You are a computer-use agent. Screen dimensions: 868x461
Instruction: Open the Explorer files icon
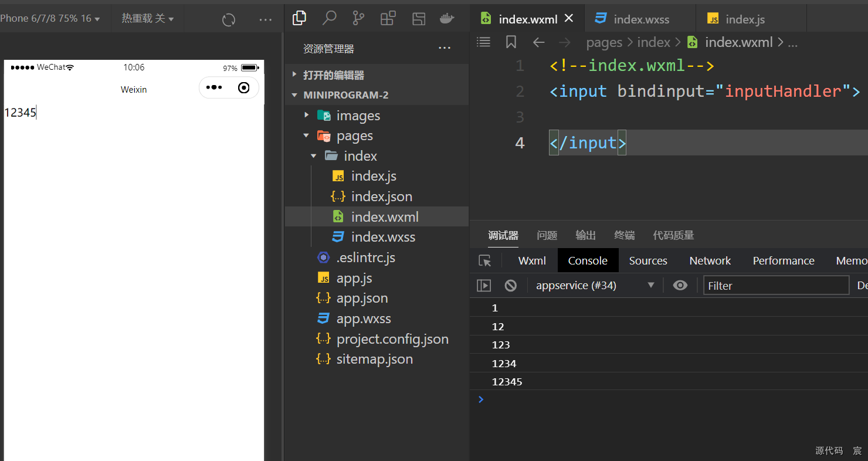click(x=299, y=18)
